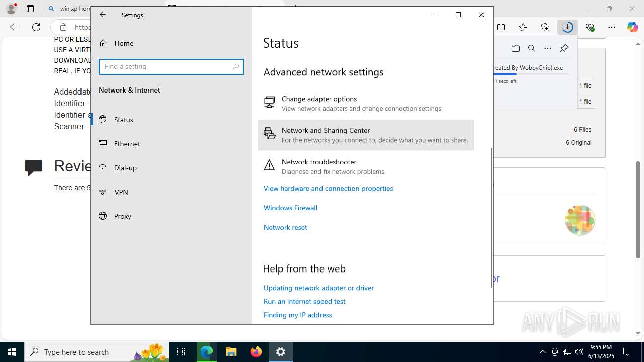The width and height of the screenshot is (644, 362).
Task: Open Task View on the taskbar
Action: [x=181, y=352]
